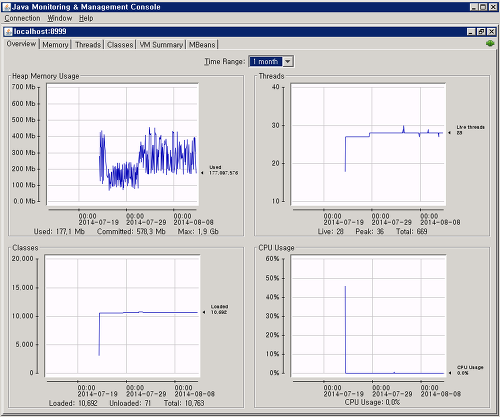This screenshot has height=417, width=500.
Task: Select the Overview tab
Action: (21, 44)
